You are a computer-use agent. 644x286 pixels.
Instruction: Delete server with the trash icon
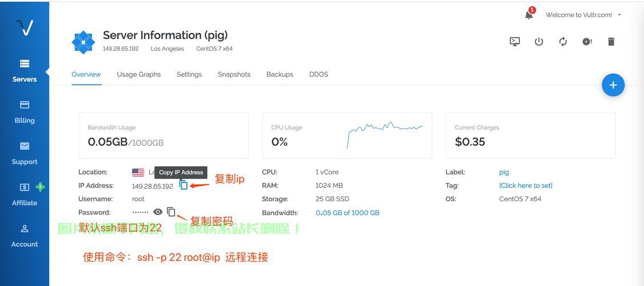(611, 42)
